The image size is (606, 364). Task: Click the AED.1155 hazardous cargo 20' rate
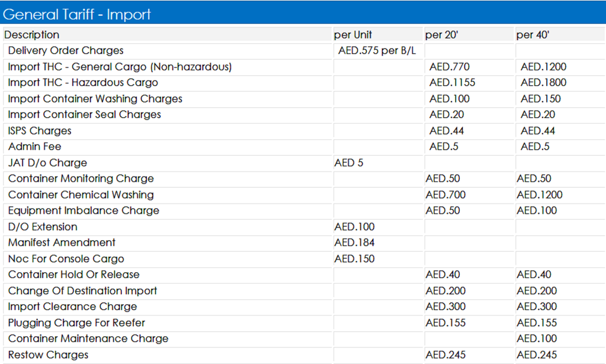coord(452,83)
